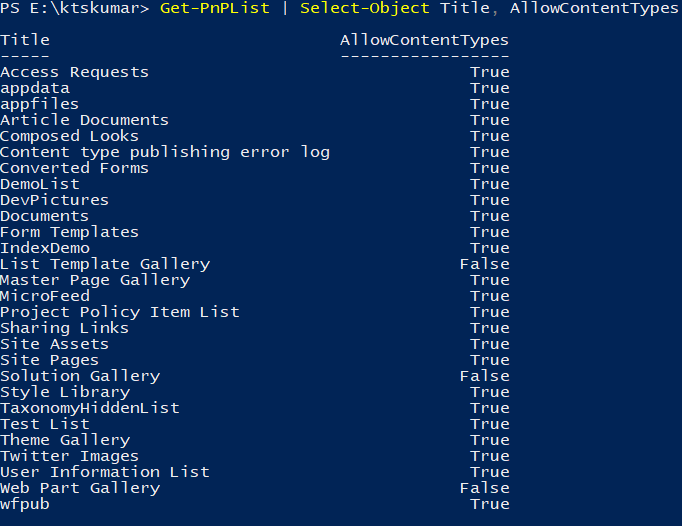Click the Form Templates list title
682x526 pixels.
coord(69,233)
